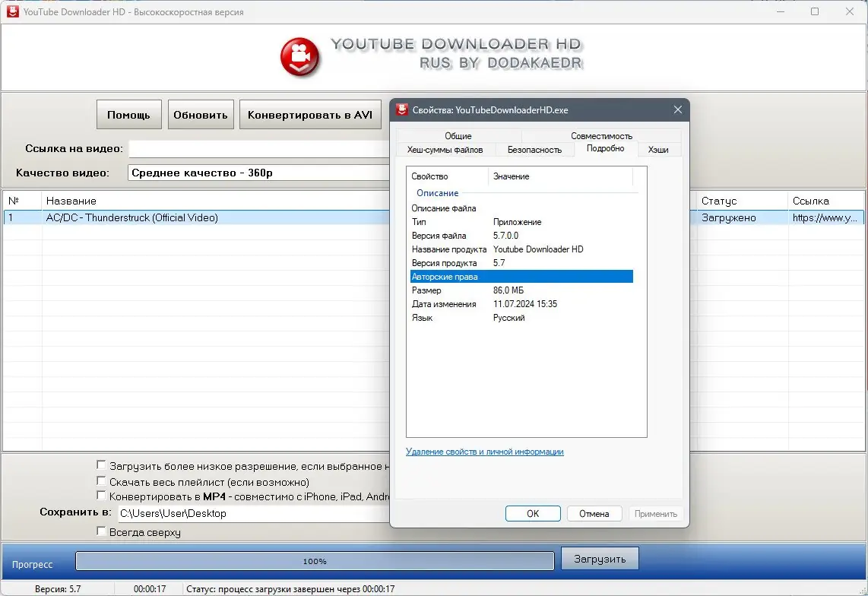Viewport: 868px width, 596px height.
Task: Switch to the Общие tab
Action: 458,136
